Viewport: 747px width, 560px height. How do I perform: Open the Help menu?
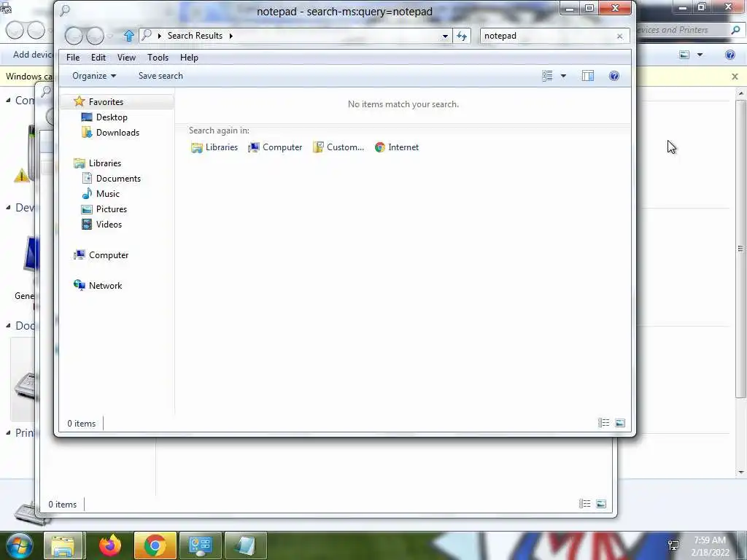coord(189,57)
